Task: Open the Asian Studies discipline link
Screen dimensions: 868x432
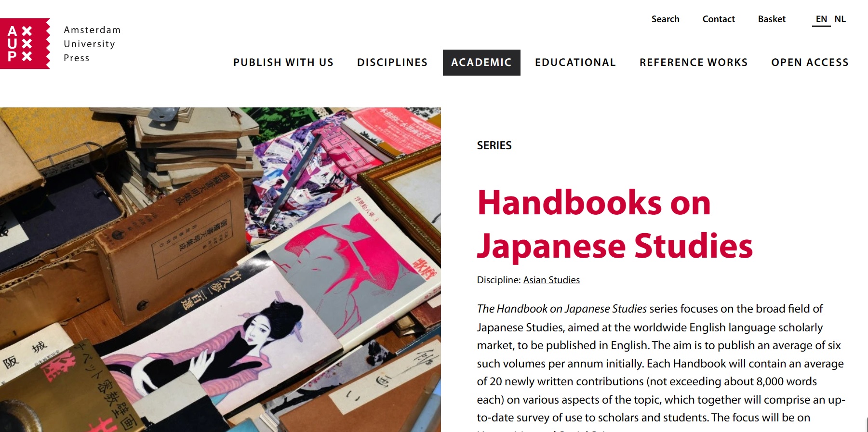Action: point(551,280)
